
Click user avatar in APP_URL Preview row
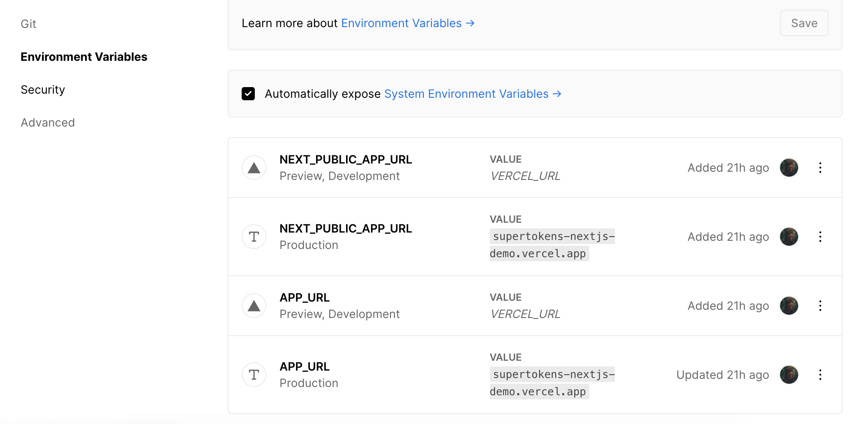pos(789,306)
